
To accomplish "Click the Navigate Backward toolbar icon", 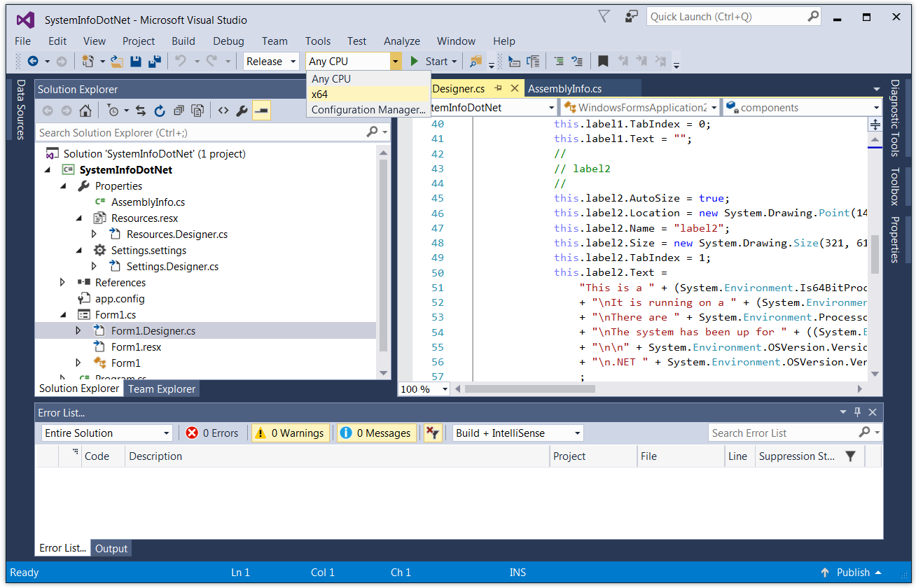I will point(33,62).
